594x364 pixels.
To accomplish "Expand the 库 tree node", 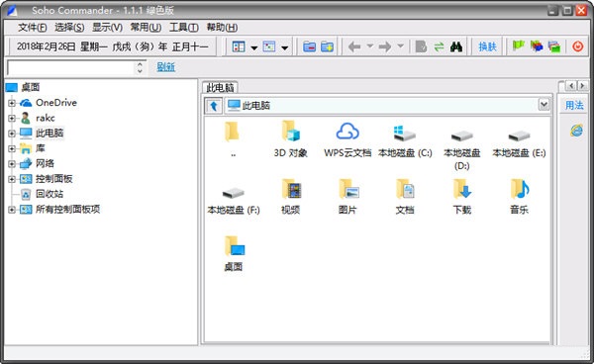I will 12,148.
